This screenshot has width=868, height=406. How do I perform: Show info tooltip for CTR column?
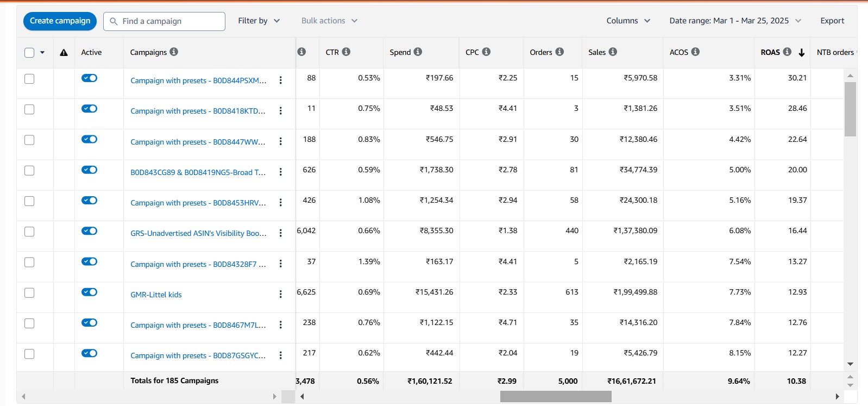pos(346,52)
